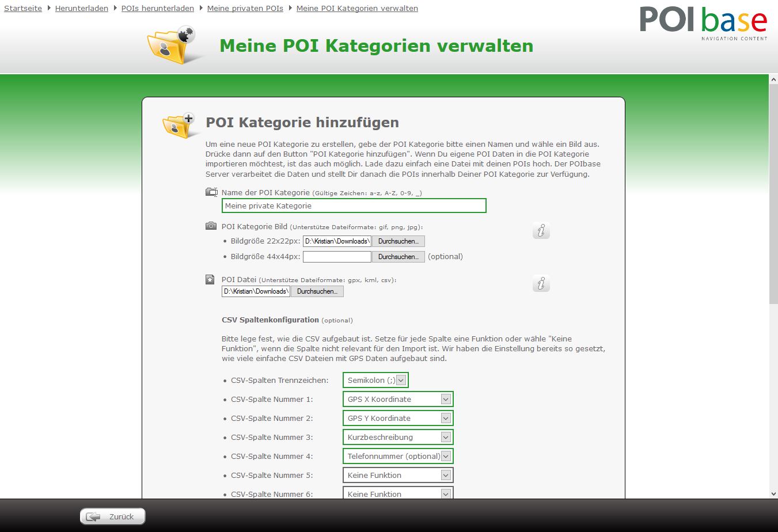778x532 pixels.
Task: Go to Startseite breadcrumb
Action: (23, 9)
